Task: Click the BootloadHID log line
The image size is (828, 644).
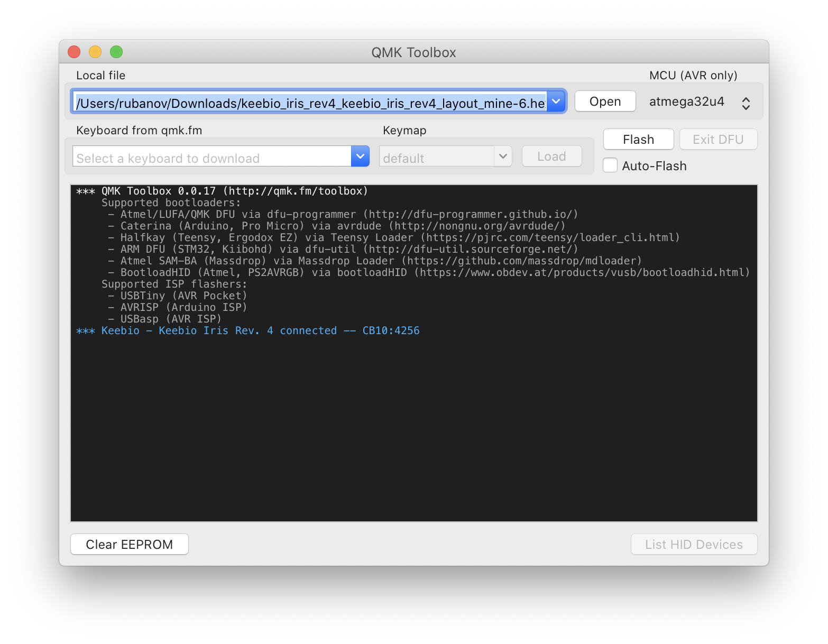Action: [x=429, y=272]
